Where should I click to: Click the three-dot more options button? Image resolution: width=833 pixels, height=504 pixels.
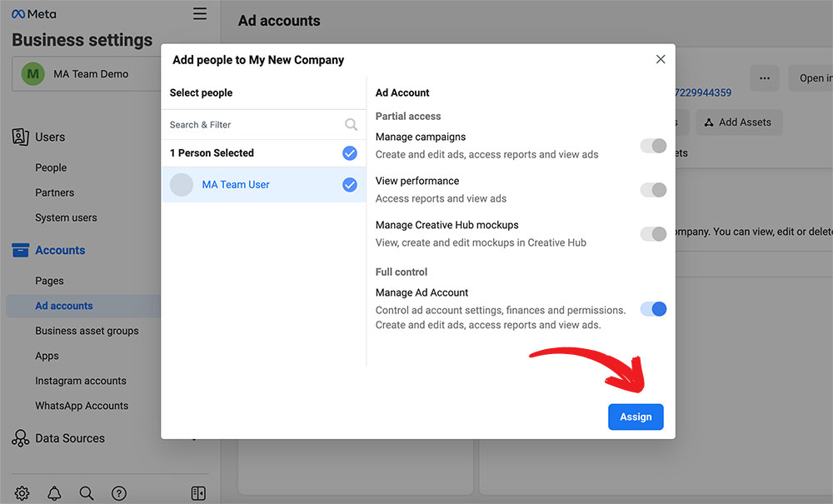tap(765, 78)
